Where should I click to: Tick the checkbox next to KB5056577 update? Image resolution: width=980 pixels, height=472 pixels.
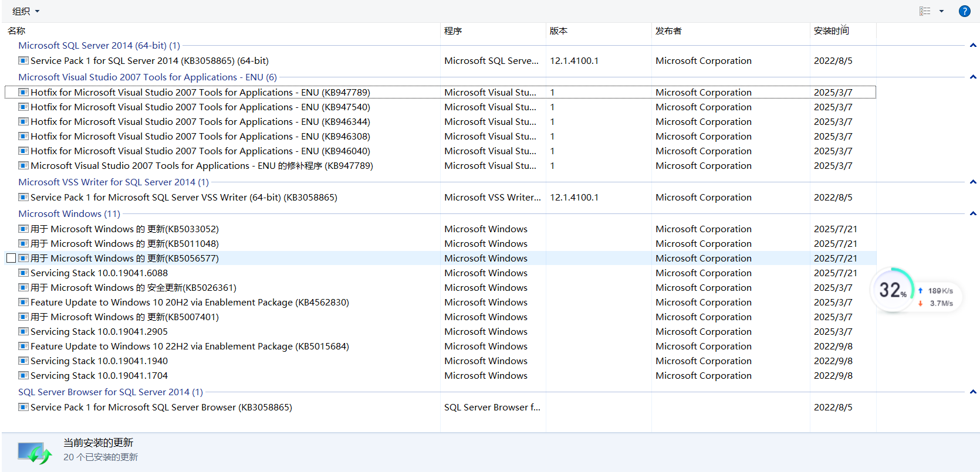(11, 258)
